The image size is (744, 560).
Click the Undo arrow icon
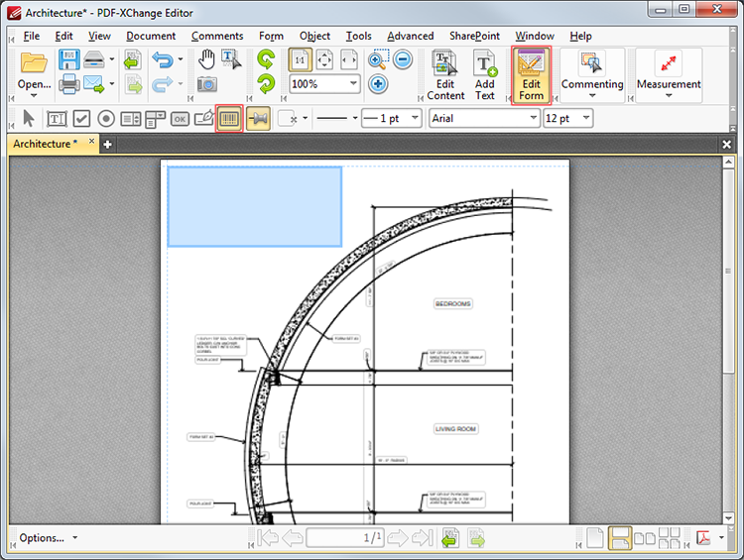pyautogui.click(x=163, y=59)
